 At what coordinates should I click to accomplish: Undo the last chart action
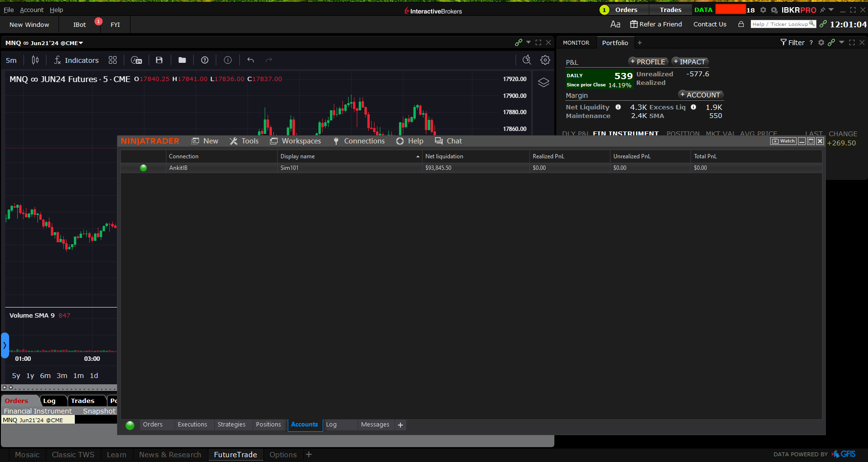250,60
